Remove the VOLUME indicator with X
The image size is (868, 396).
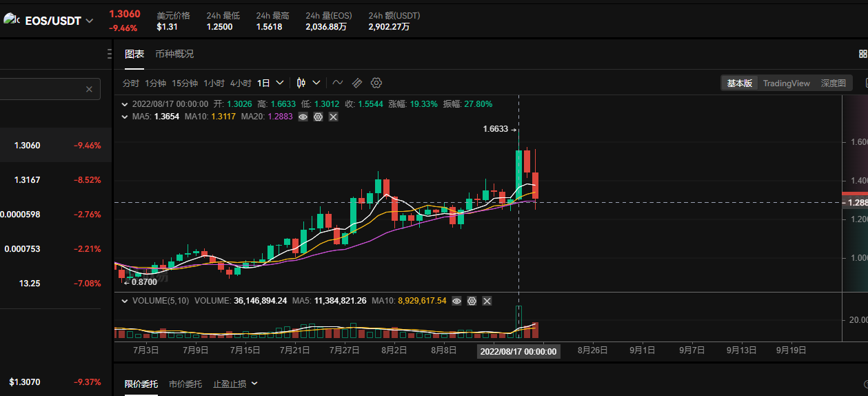(487, 301)
